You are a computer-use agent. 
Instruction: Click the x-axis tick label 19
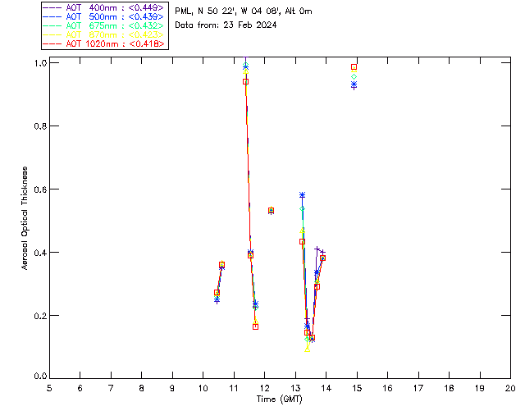pyautogui.click(x=480, y=388)
